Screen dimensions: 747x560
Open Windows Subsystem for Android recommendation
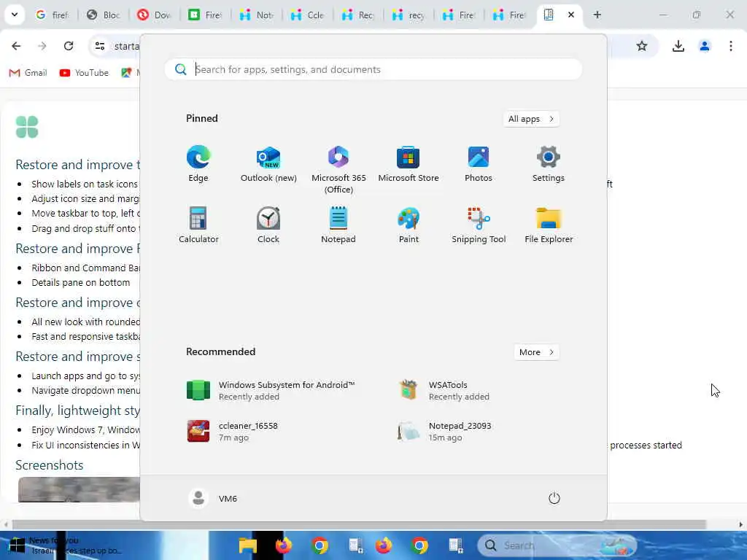click(271, 391)
